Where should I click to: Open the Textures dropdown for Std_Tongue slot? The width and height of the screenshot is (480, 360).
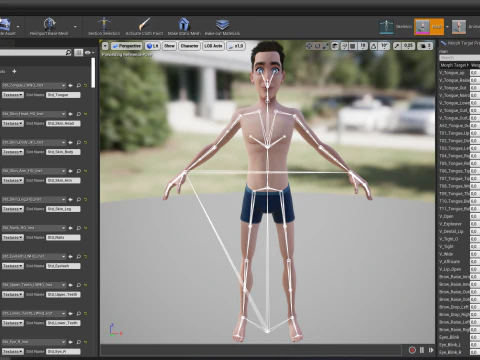pos(13,95)
